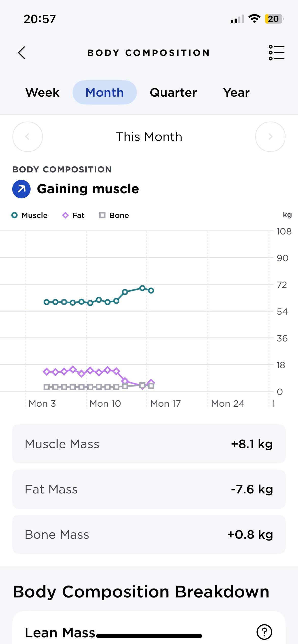Screen dimensions: 298x644
Task: Go to previous month arrow
Action: coord(28,137)
